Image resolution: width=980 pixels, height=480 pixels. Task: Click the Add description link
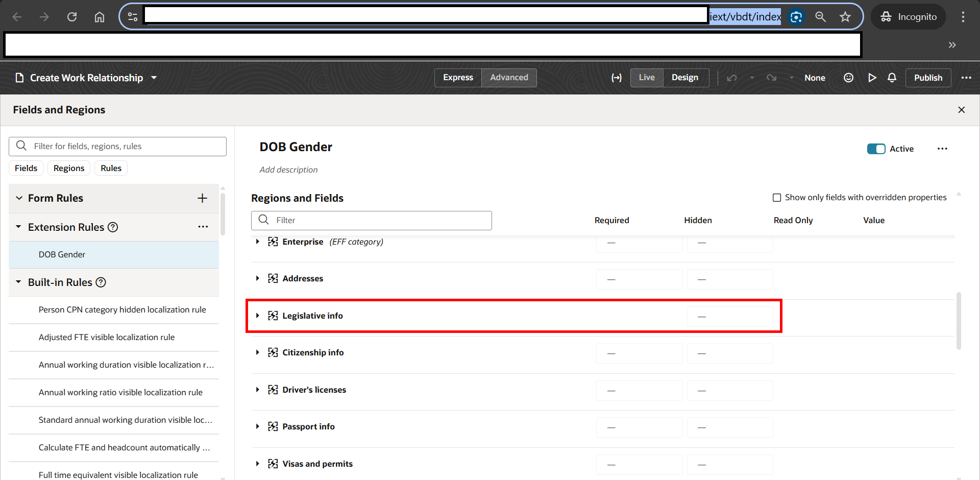[x=288, y=170]
